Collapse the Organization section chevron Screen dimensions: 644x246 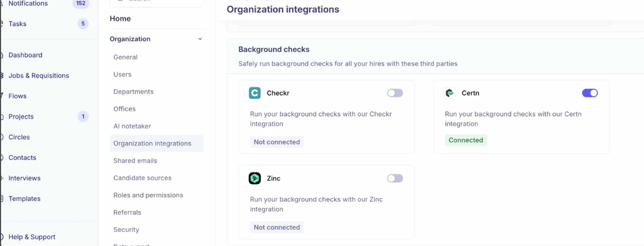200,39
